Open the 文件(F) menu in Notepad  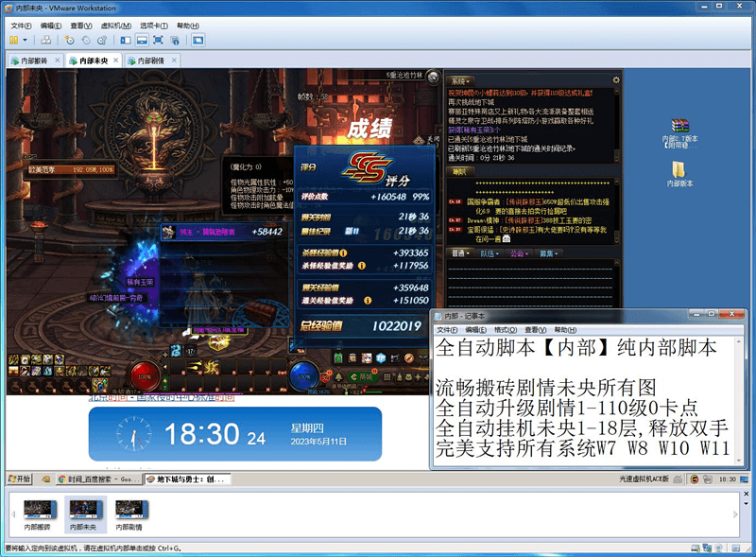point(446,330)
